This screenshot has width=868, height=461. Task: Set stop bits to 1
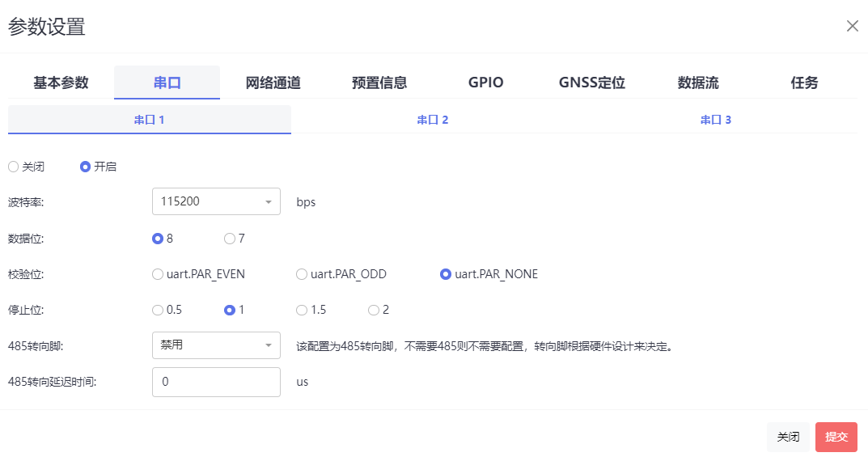(230, 310)
